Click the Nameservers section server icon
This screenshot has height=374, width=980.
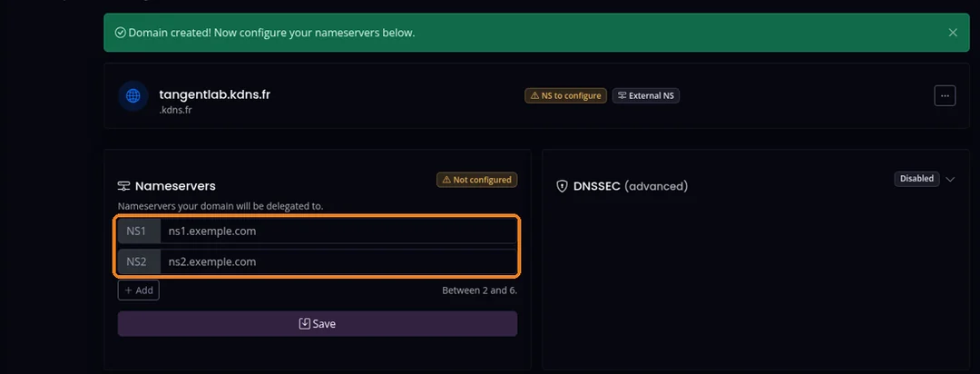coord(123,186)
